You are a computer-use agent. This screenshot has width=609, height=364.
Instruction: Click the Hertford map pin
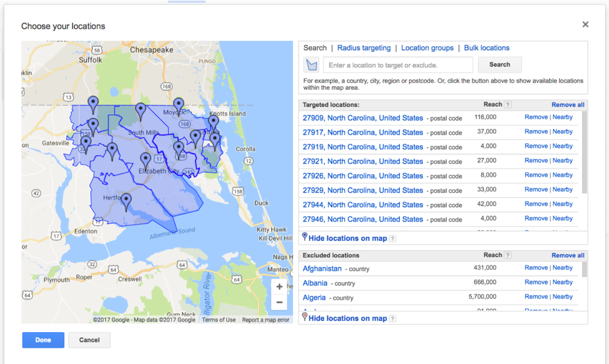(126, 202)
